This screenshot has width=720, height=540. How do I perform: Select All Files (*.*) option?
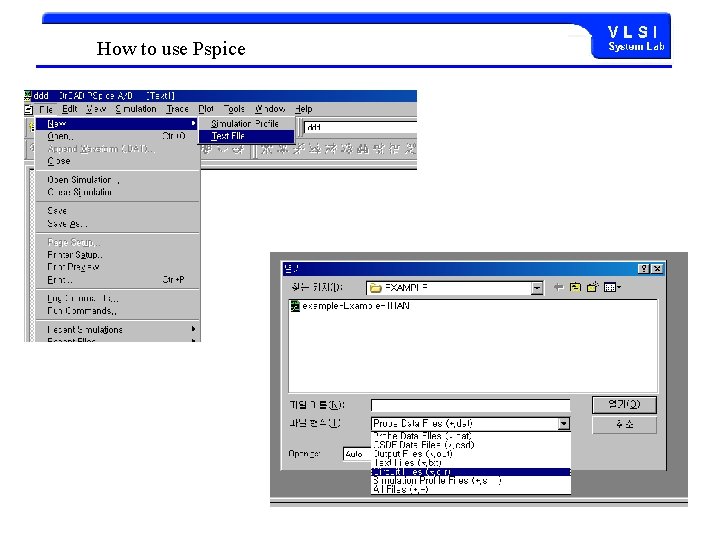(x=471, y=489)
